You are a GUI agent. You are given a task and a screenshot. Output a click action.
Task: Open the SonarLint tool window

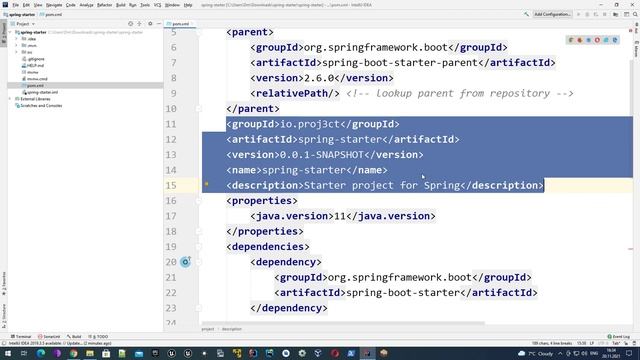tap(49, 336)
